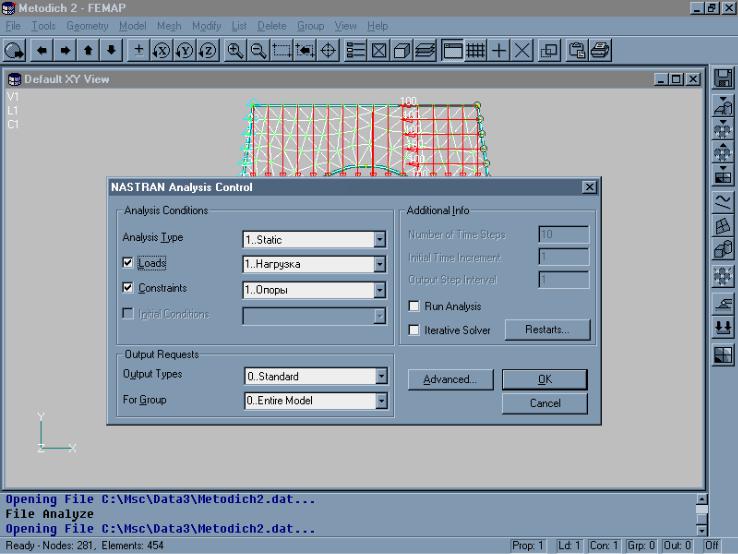Open the View menu
Screen dimensions: 738x554
(x=345, y=26)
